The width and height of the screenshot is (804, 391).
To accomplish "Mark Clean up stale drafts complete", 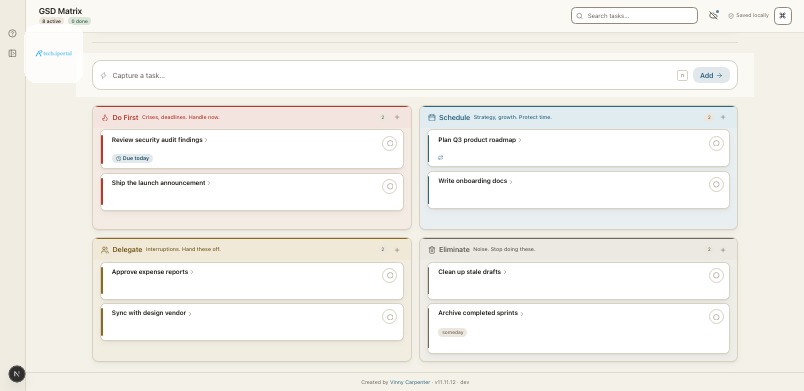I will coord(716,276).
